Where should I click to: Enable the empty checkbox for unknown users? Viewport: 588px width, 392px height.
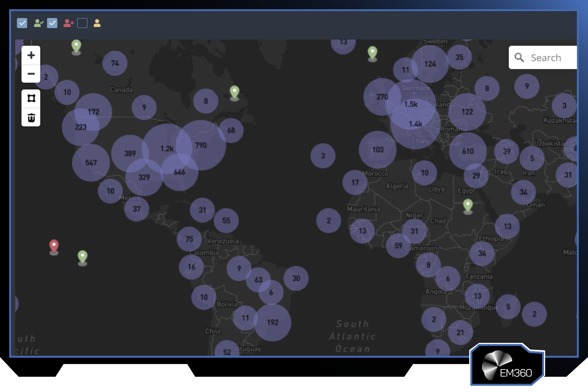(x=82, y=23)
